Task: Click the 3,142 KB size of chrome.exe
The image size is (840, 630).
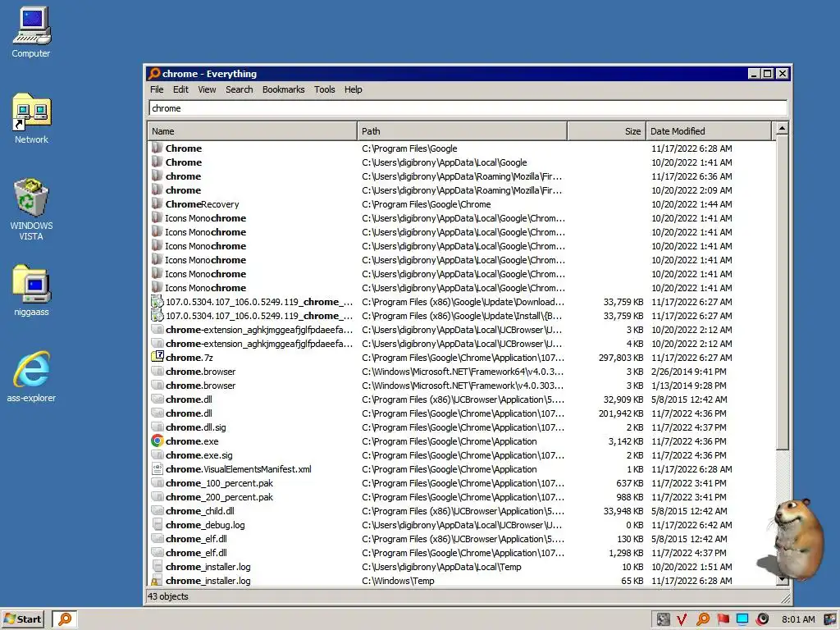Action: tap(625, 441)
